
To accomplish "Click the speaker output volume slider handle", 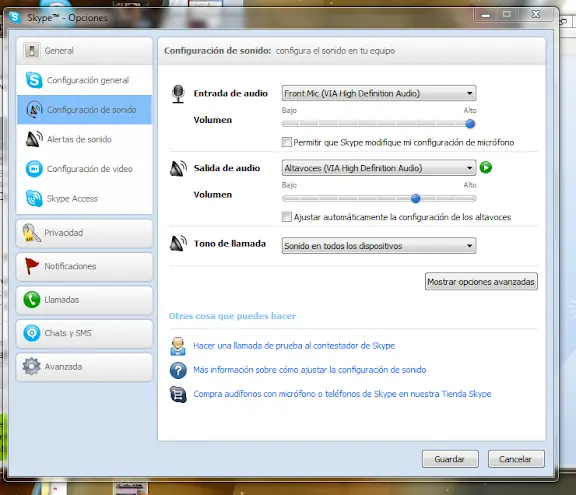I will pyautogui.click(x=415, y=199).
